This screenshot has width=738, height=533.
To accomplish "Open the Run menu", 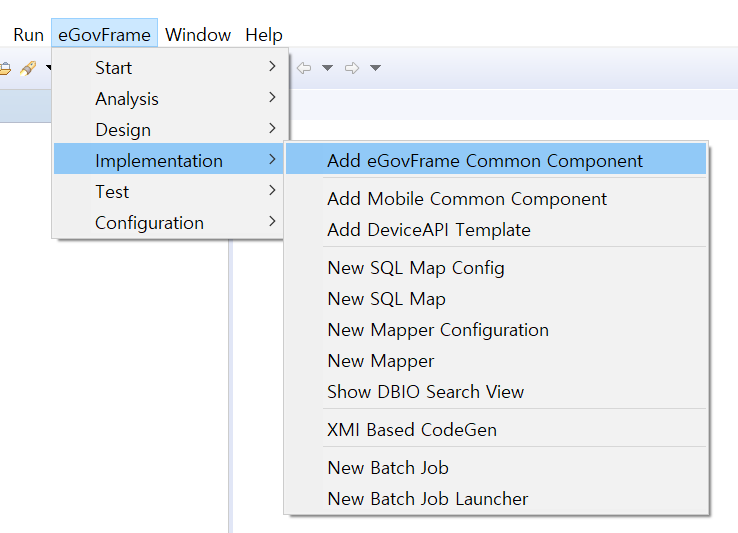I will 28,35.
